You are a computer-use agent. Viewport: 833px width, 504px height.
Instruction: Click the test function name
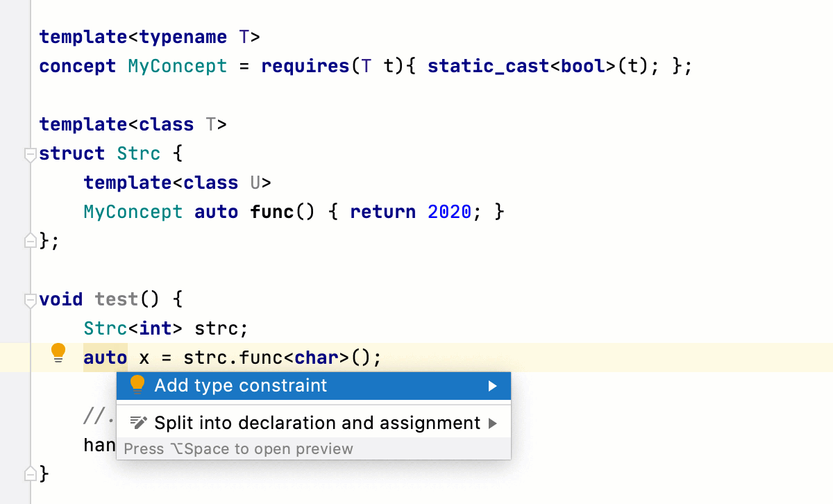click(x=117, y=299)
